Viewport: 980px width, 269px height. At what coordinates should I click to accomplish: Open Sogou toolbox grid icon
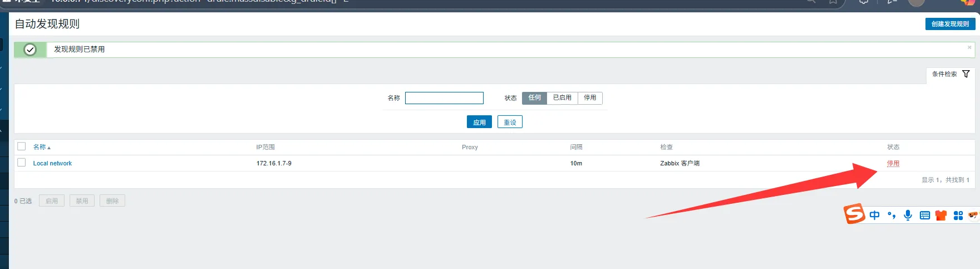958,216
